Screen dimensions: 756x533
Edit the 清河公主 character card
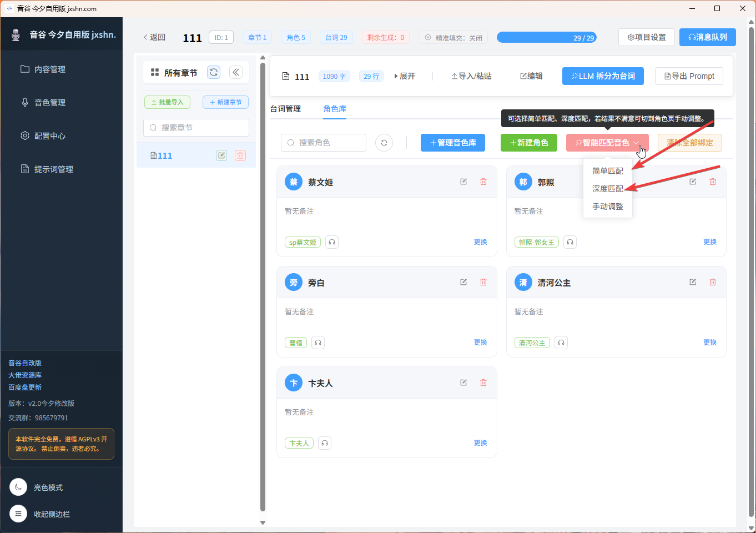pyautogui.click(x=693, y=282)
